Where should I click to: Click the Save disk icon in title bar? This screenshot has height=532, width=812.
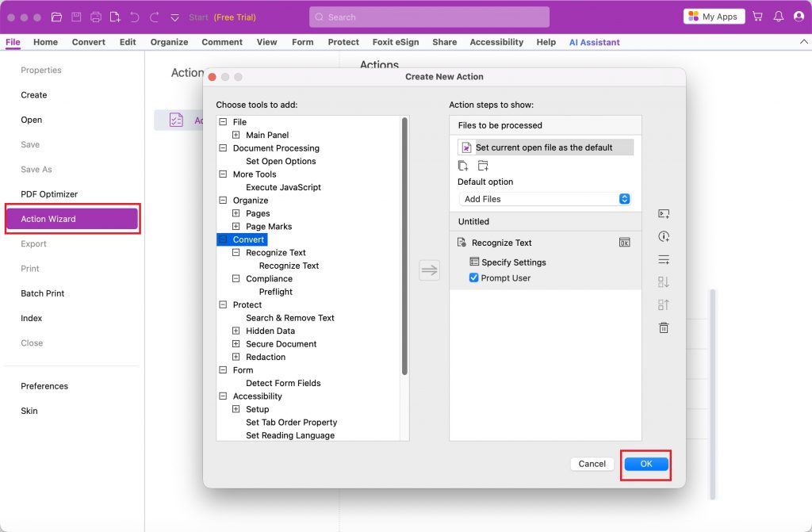(76, 17)
